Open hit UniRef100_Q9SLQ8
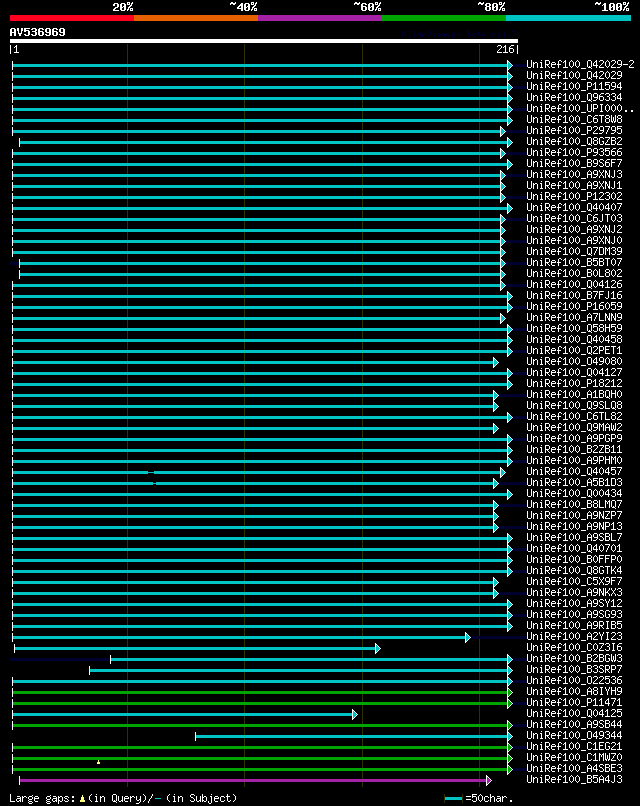 pos(574,406)
